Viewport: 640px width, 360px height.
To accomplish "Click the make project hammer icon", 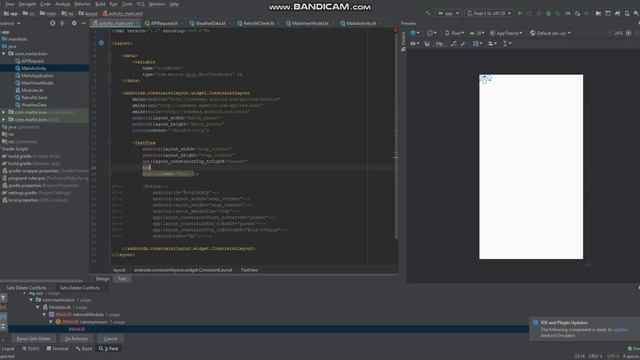I will pos(428,13).
